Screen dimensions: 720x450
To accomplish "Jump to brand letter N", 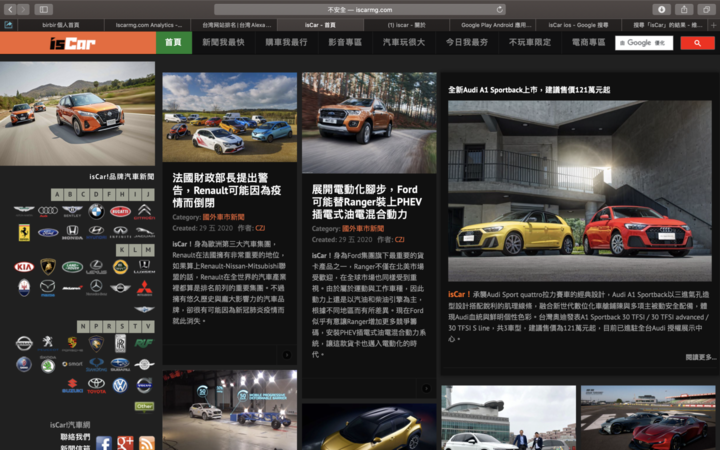I will 83,326.
